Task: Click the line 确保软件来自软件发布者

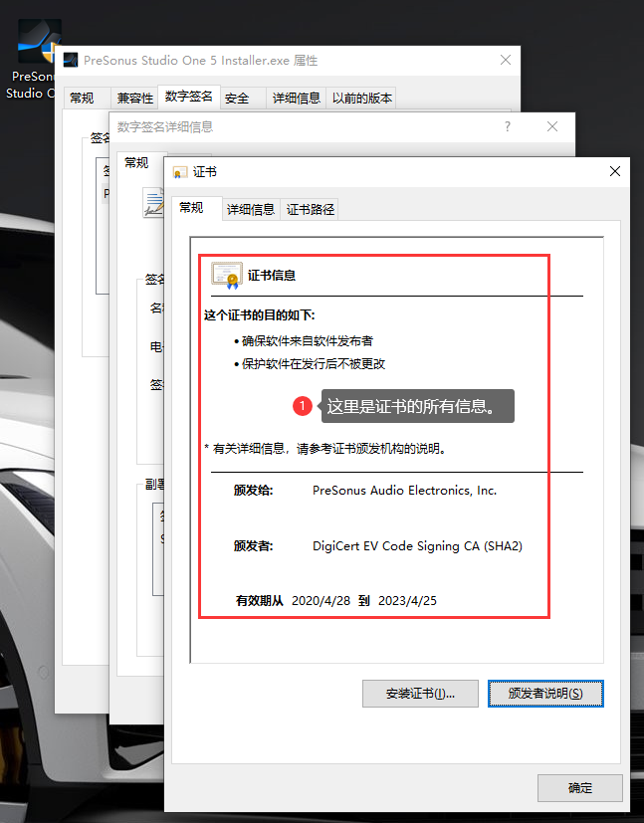Action: [307, 341]
